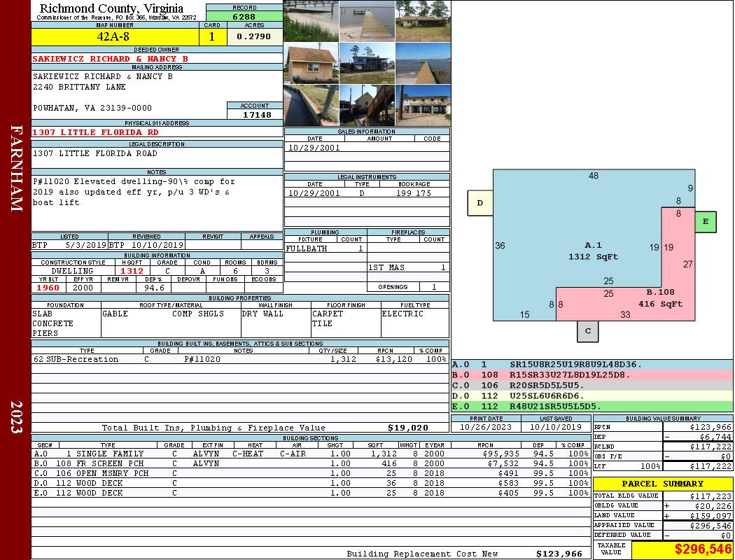Click the yellow PARCEL SUMMARY header
735x560 pixels.
(662, 484)
